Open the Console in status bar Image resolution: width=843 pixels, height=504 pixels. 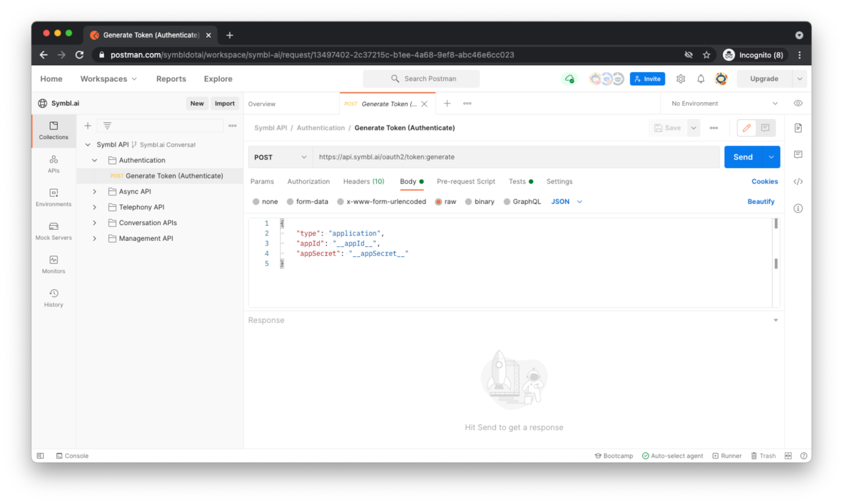tap(72, 456)
